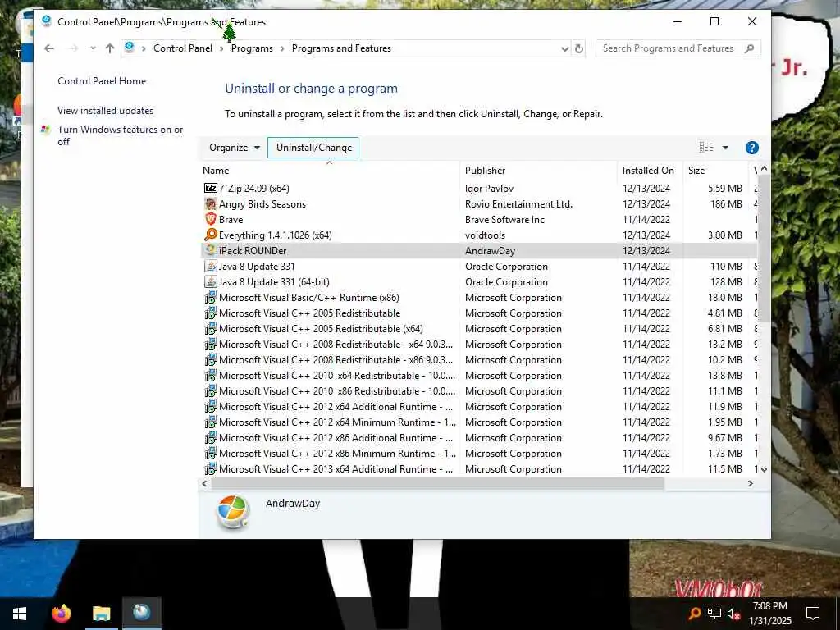The width and height of the screenshot is (840, 630).
Task: Select Java 8 Update 331 entry
Action: point(257,267)
